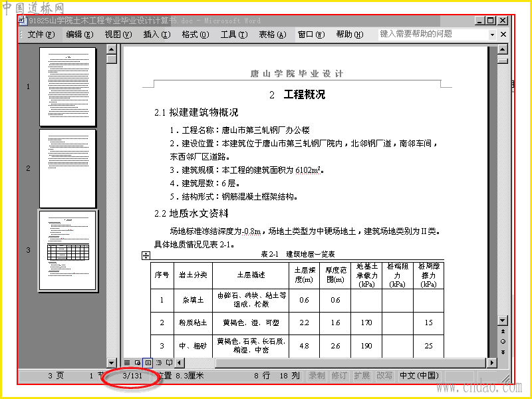Jump to previous page double-arrow
This screenshot has width=532, height=399.
(x=503, y=331)
